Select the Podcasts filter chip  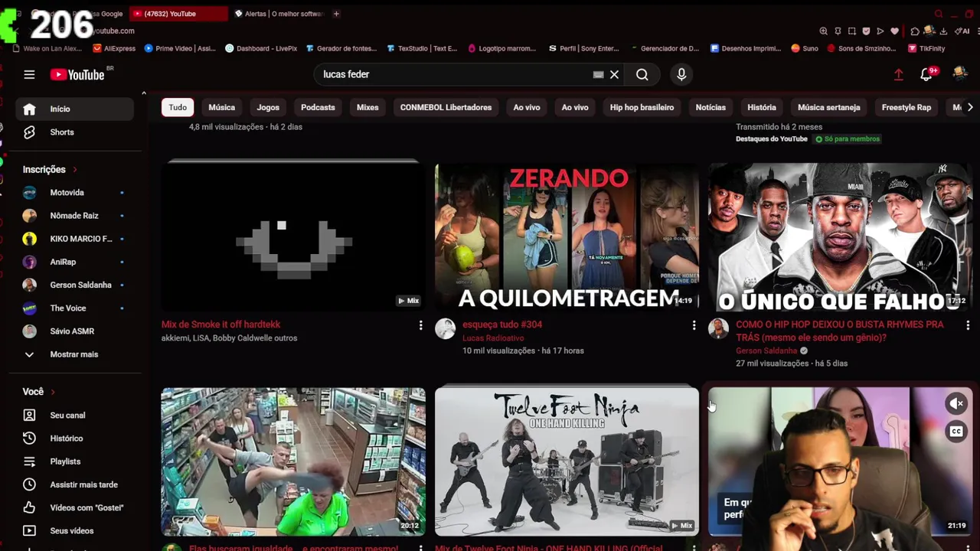coord(318,107)
